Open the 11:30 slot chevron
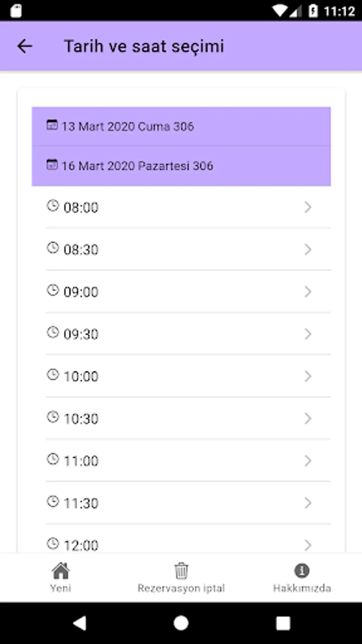The height and width of the screenshot is (644, 362). pyautogui.click(x=308, y=503)
